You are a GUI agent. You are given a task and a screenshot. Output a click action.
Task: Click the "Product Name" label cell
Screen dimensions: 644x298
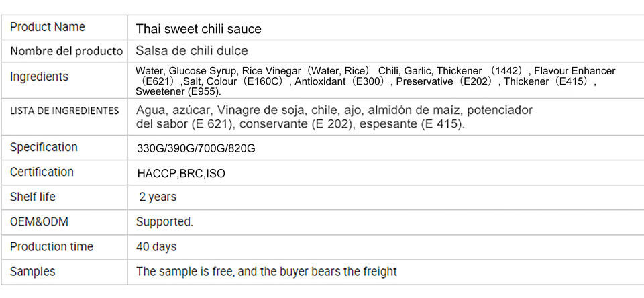[x=48, y=28]
